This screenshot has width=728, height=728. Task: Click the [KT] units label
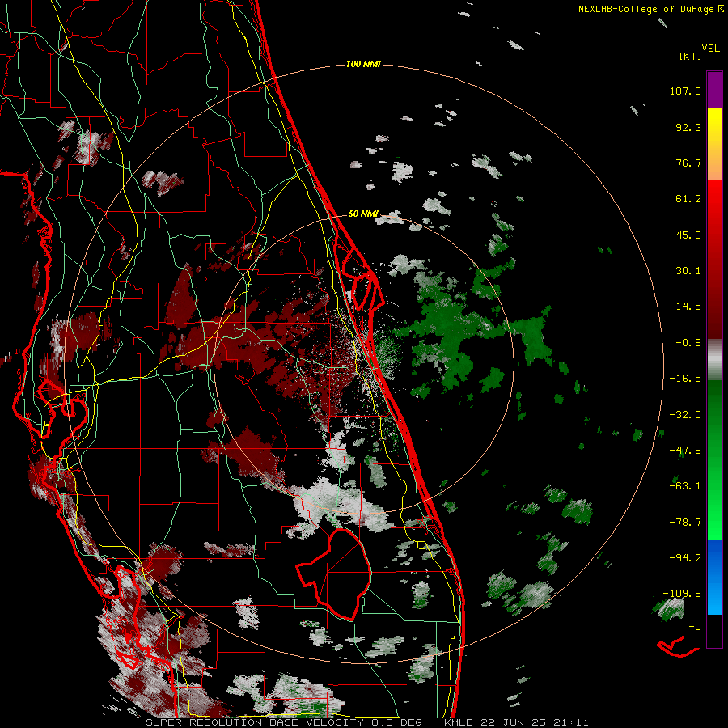pyautogui.click(x=691, y=56)
